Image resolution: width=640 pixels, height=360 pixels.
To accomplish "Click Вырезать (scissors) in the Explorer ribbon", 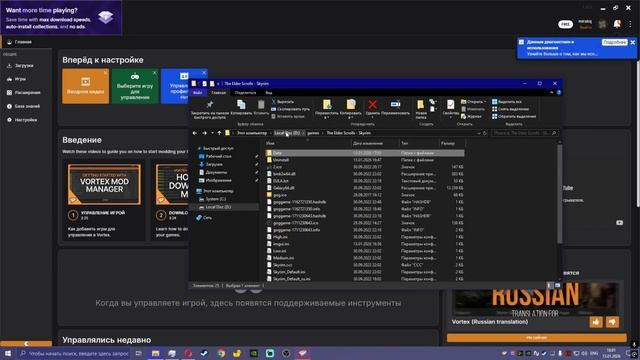I will point(282,102).
